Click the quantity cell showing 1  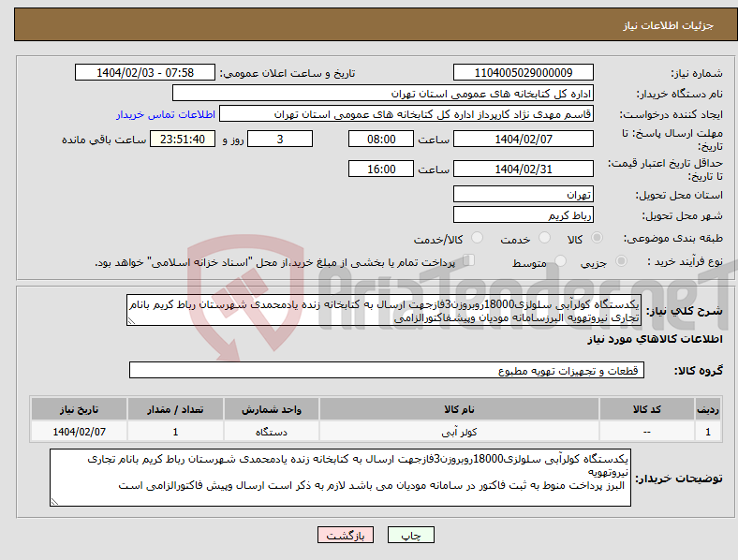[x=175, y=432]
